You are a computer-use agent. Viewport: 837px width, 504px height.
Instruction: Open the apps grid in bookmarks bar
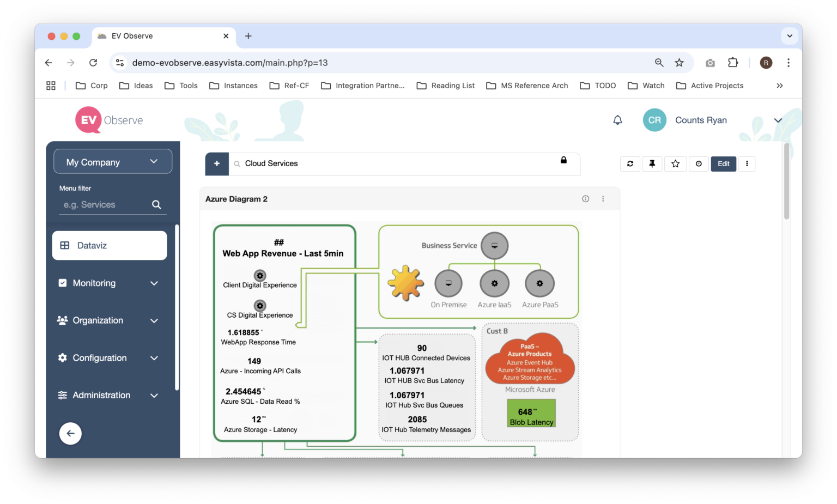[x=51, y=86]
